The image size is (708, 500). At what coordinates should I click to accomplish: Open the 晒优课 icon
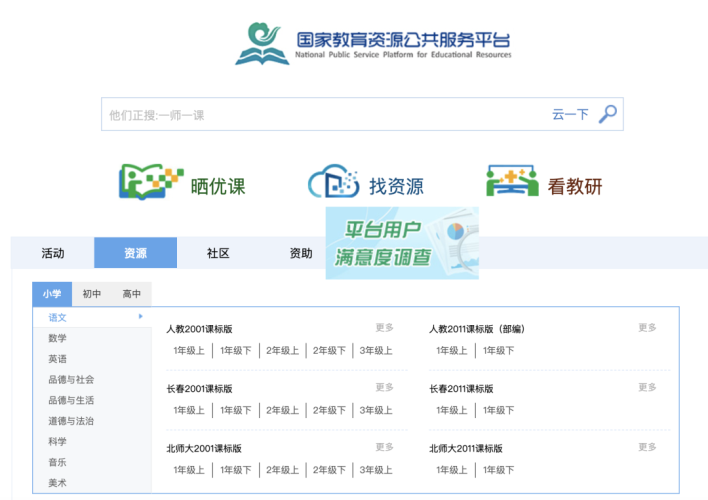pos(151,183)
